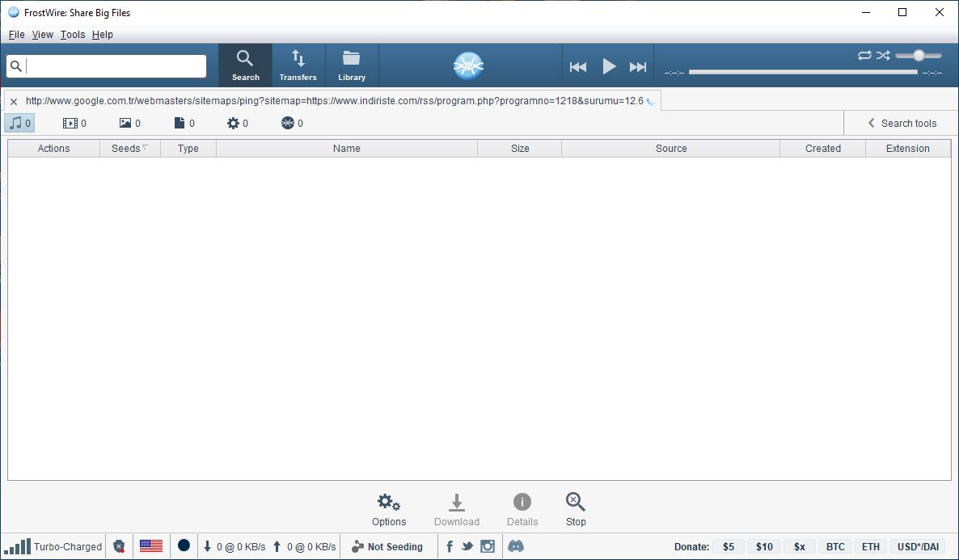Toggle shuffle playback mode
The image size is (959, 560).
882,56
